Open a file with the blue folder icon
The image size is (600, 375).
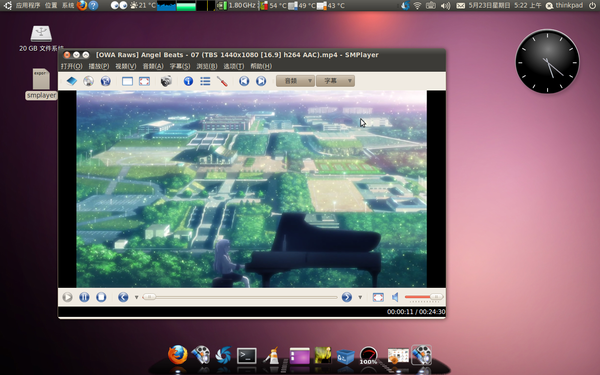(72, 81)
